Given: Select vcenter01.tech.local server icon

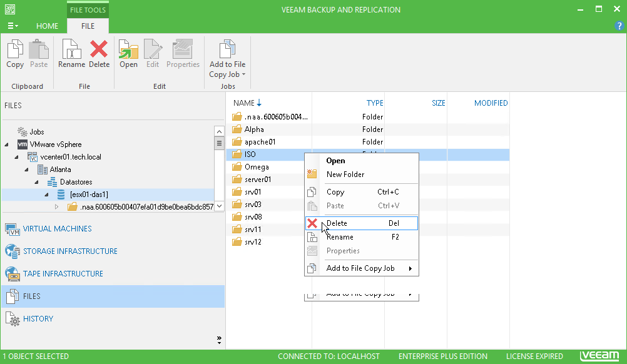Looking at the screenshot, I should coord(33,156).
